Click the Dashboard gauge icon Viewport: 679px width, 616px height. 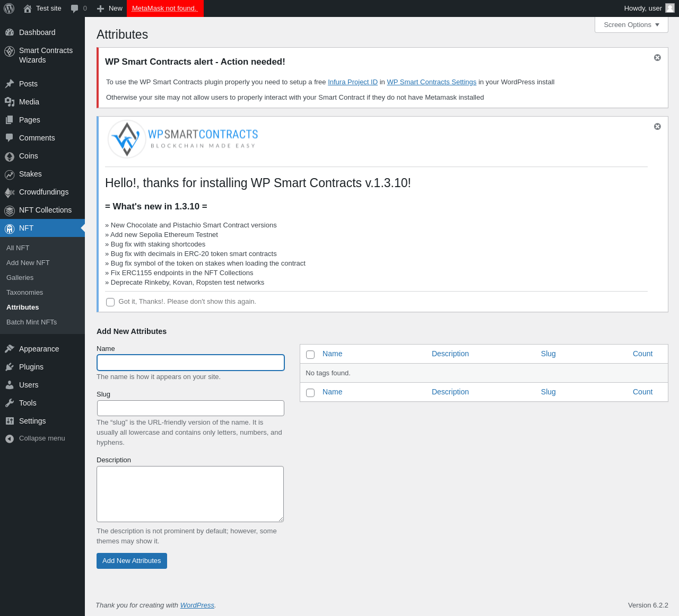[x=10, y=32]
